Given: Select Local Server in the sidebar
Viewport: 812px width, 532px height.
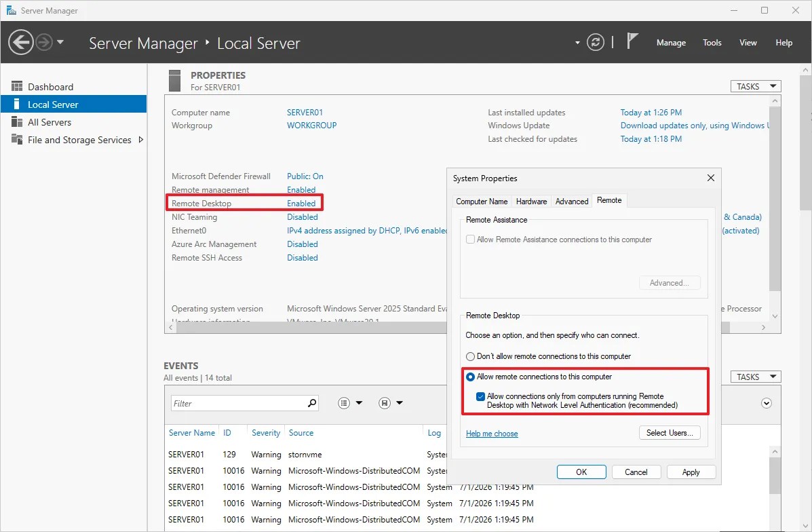Looking at the screenshot, I should point(73,104).
